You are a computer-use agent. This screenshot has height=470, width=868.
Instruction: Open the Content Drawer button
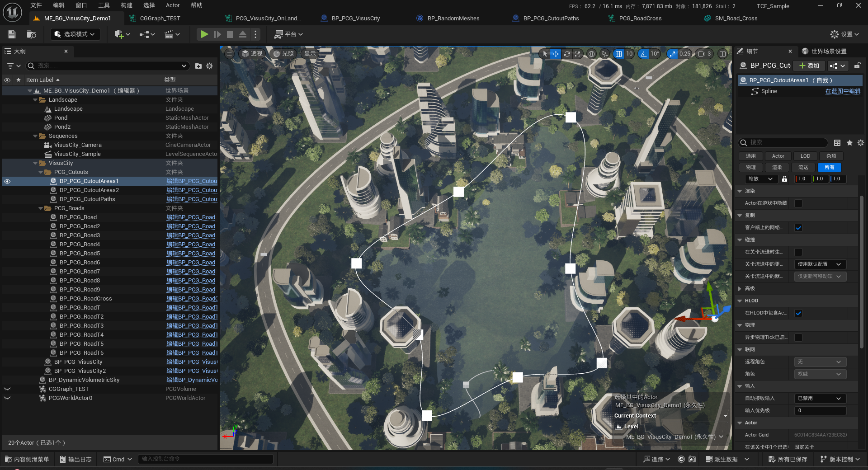click(27, 459)
